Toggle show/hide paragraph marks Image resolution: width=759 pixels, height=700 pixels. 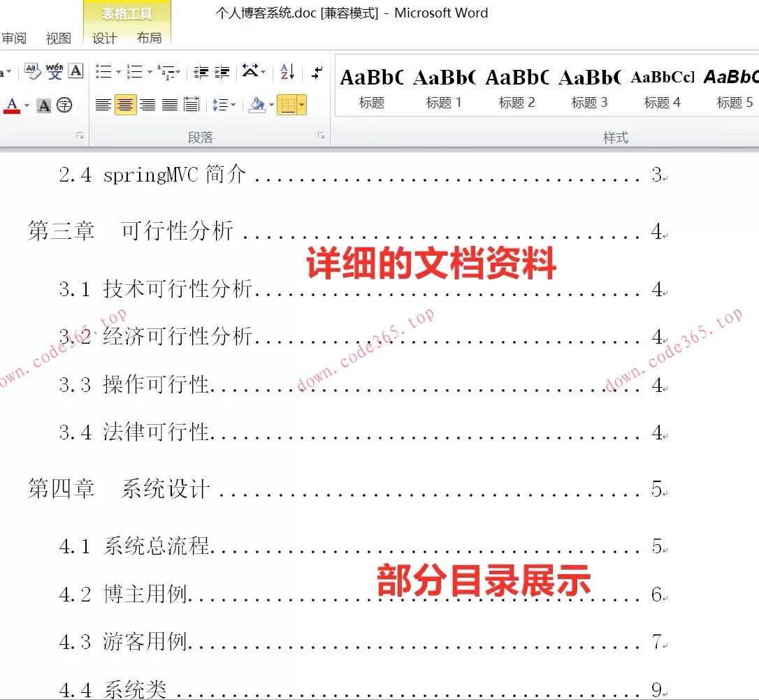pos(317,71)
